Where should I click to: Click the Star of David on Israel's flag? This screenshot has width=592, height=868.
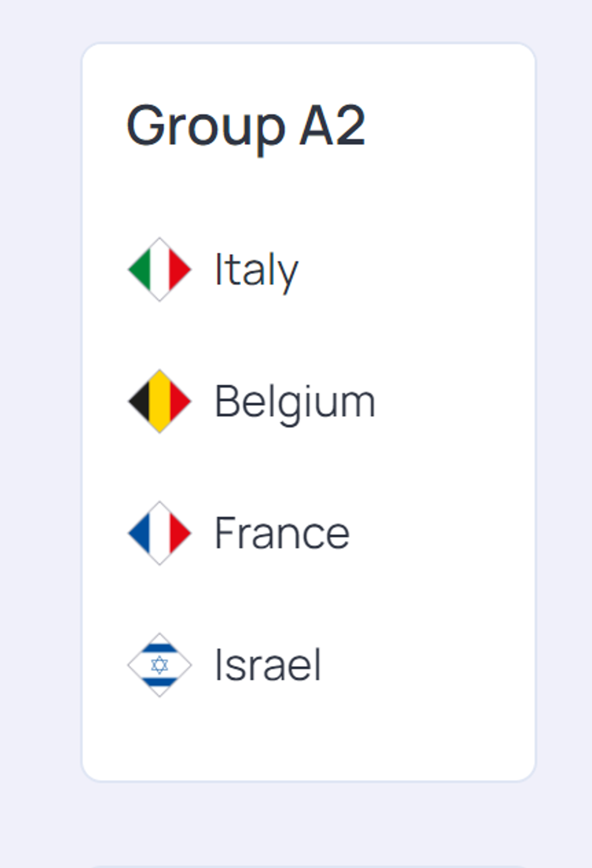[159, 665]
